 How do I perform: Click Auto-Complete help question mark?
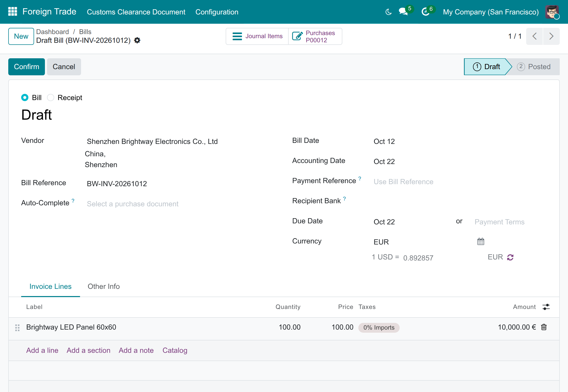coord(73,201)
